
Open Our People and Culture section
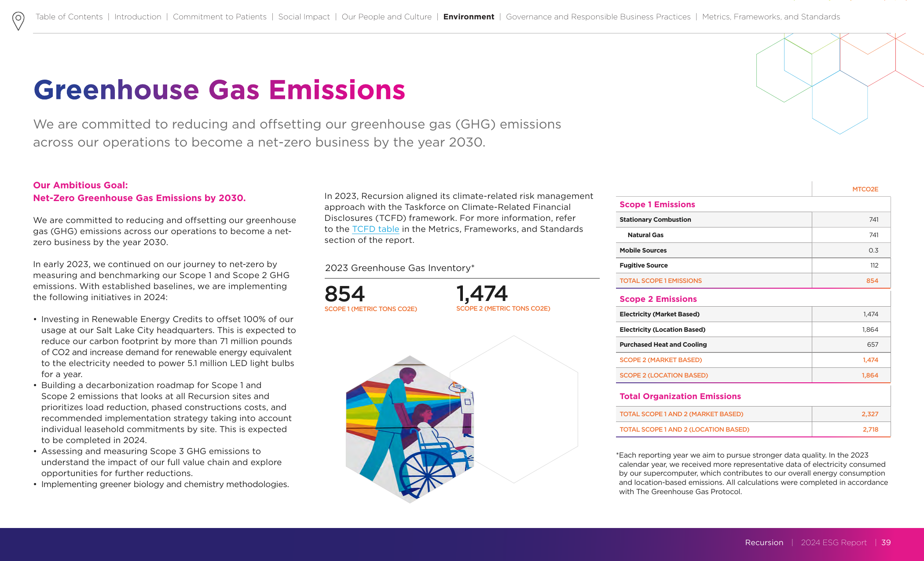[x=387, y=17]
